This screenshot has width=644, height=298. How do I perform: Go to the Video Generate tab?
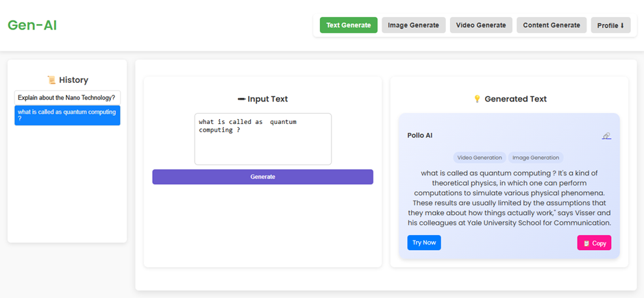[481, 25]
